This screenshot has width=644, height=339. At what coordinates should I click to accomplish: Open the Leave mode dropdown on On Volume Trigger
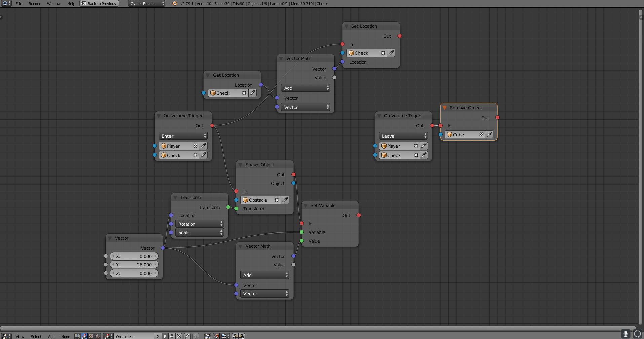coord(403,136)
